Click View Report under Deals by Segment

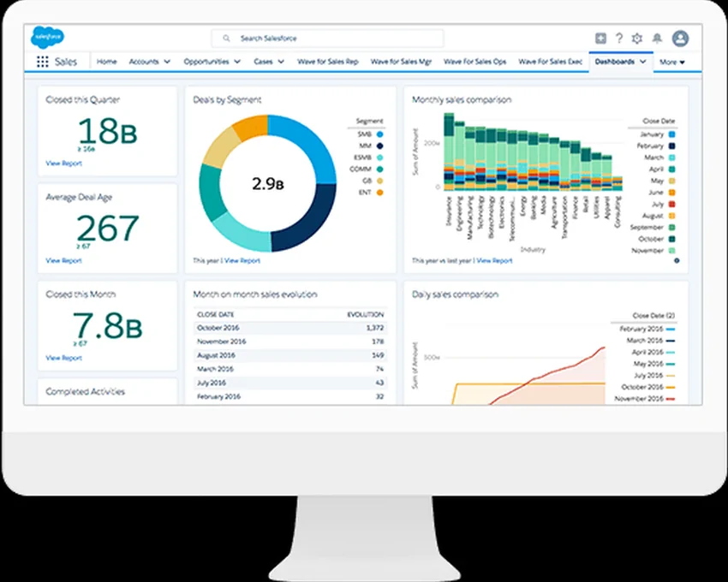(x=242, y=260)
